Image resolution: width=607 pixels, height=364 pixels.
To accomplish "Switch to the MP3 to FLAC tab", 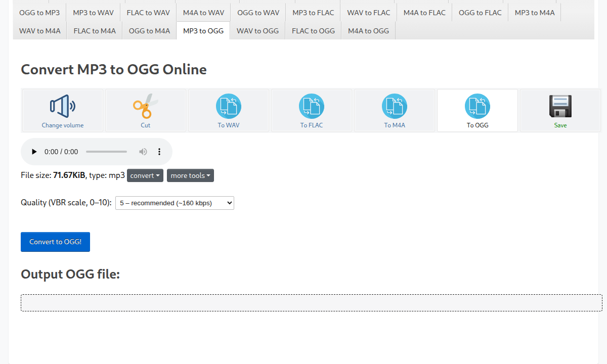I will tap(313, 12).
